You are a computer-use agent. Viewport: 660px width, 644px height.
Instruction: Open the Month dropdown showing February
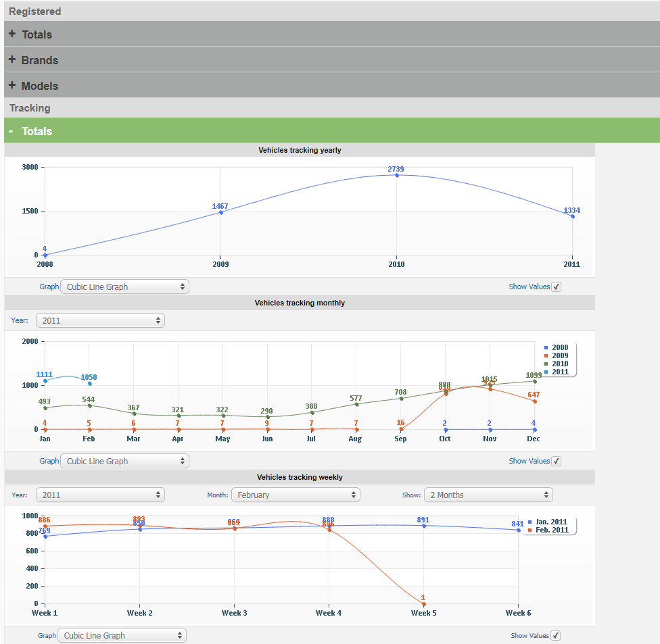tap(296, 495)
